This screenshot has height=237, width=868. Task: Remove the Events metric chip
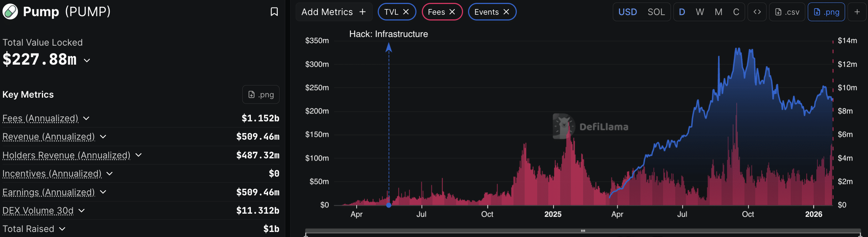coord(506,12)
